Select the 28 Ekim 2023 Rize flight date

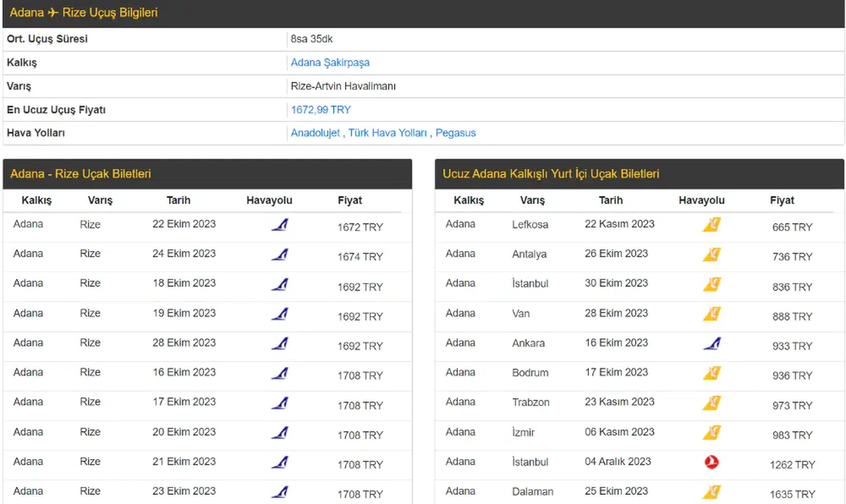[x=184, y=343]
